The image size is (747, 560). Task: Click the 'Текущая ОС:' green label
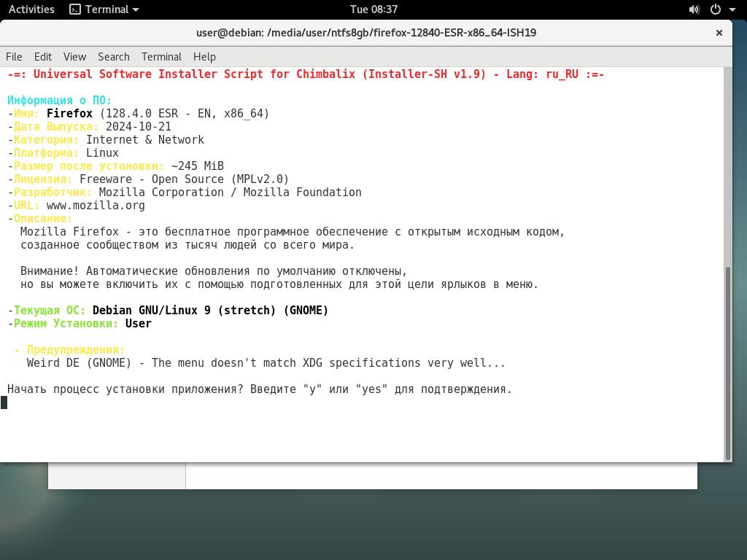[x=50, y=310]
